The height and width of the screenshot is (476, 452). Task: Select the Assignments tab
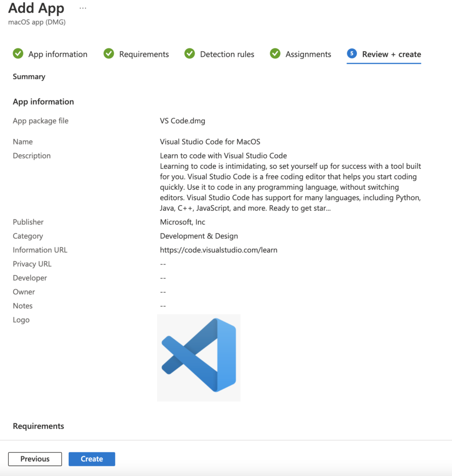(300, 54)
